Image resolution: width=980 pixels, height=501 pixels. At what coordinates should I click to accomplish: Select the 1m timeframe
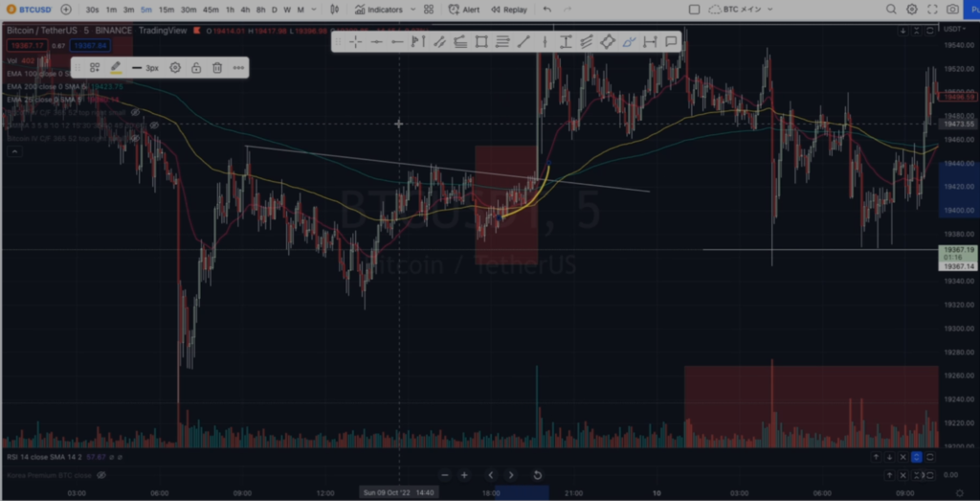click(111, 10)
